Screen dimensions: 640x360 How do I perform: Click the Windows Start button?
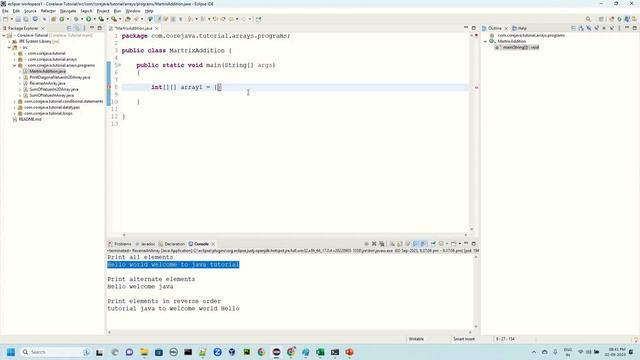click(11, 352)
